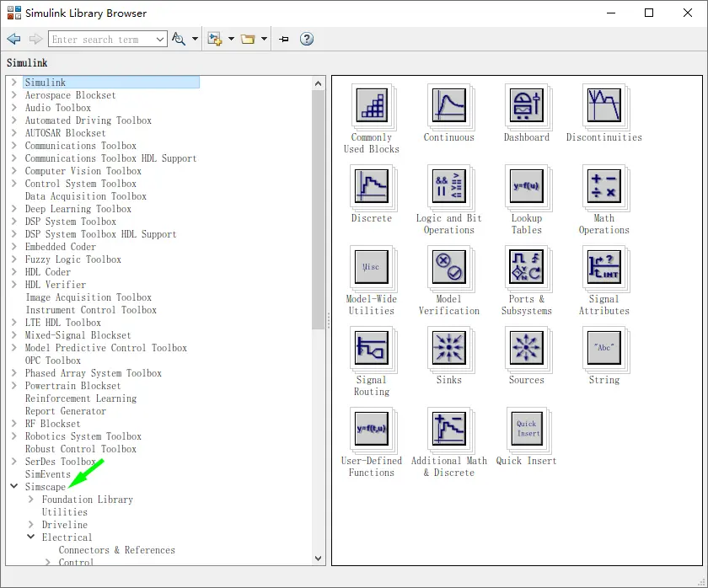Open the Model-Wide Utilities icon
The height and width of the screenshot is (588, 708).
tap(372, 267)
